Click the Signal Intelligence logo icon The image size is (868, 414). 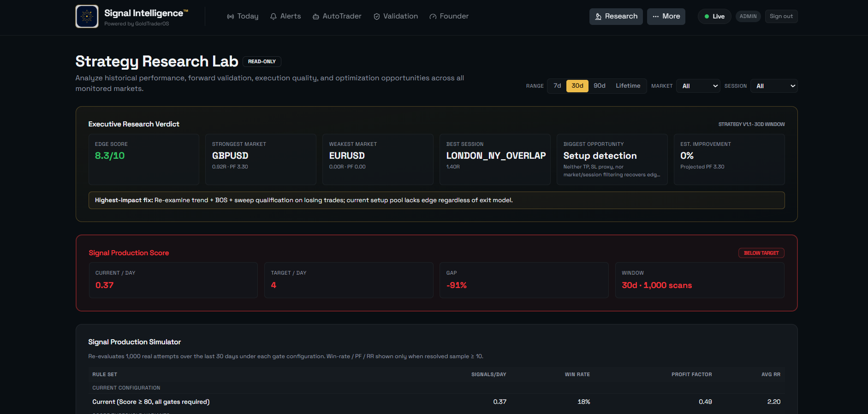[x=87, y=16]
